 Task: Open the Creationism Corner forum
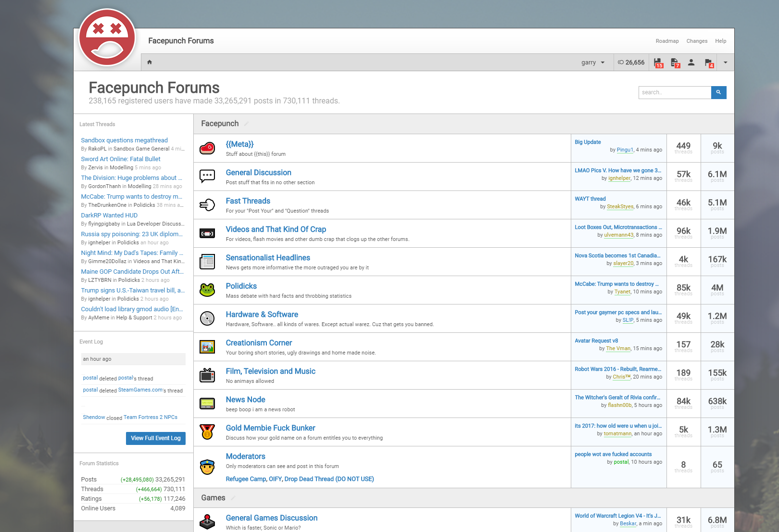(x=259, y=343)
